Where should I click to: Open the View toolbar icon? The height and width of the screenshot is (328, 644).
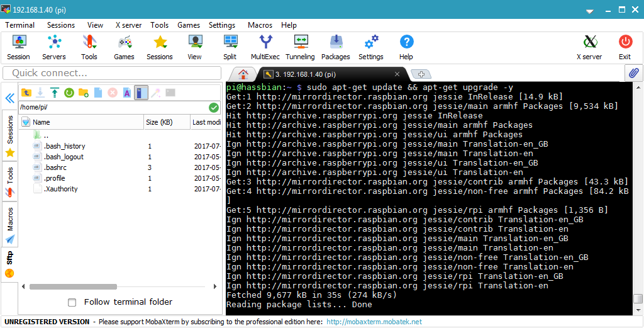pos(195,48)
